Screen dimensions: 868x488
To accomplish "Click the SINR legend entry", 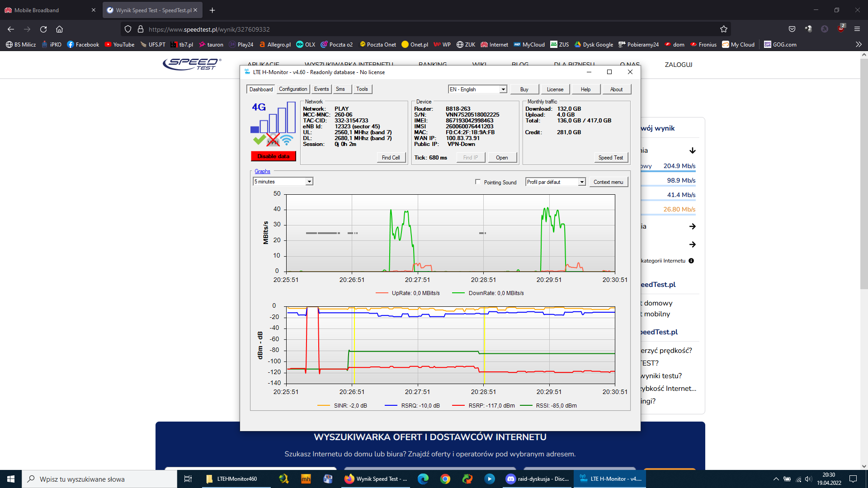I will point(342,406).
